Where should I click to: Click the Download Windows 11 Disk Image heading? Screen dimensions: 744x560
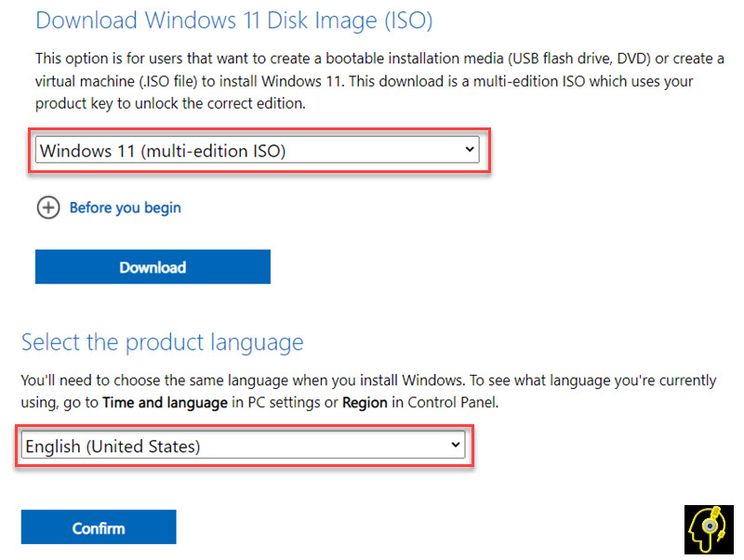(x=234, y=20)
